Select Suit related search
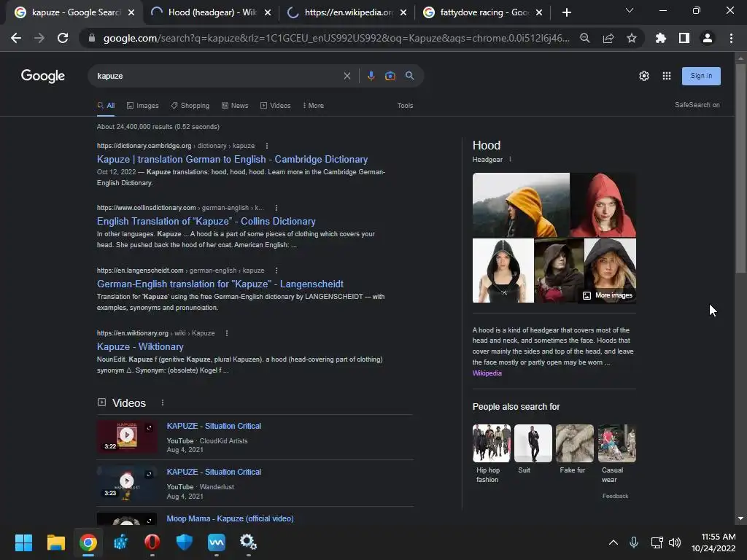 [533, 449]
